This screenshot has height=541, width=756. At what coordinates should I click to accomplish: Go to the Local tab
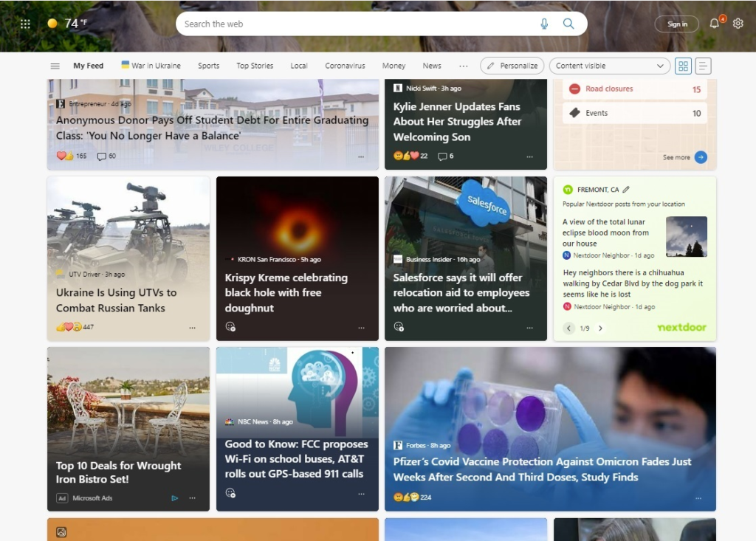pos(299,66)
